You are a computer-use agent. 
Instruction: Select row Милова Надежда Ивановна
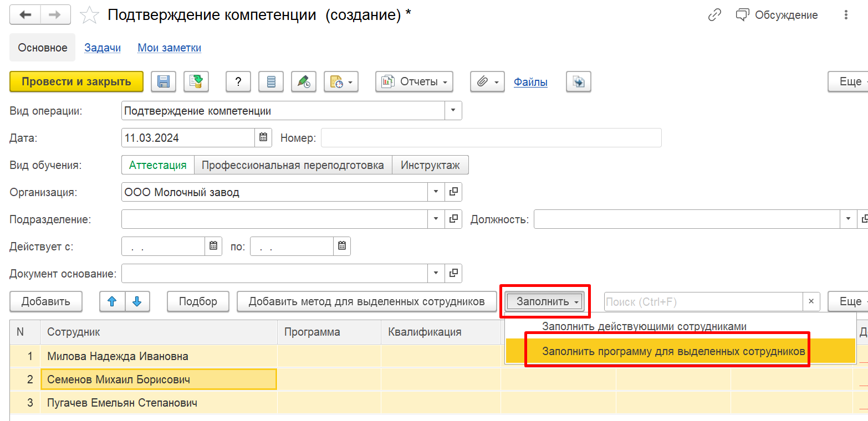pyautogui.click(x=159, y=356)
